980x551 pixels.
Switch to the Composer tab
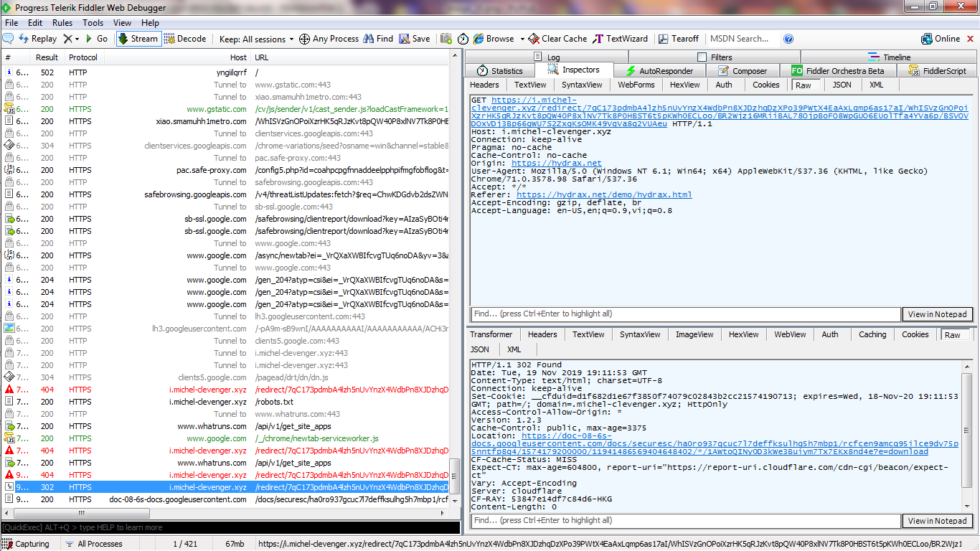click(743, 70)
